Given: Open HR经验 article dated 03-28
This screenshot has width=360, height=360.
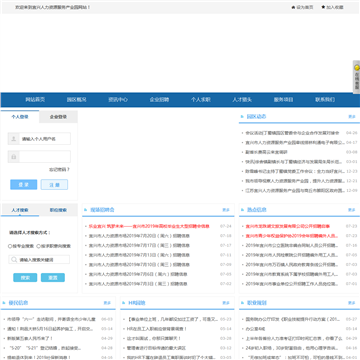Looking at the screenshot, I should click(154, 338).
